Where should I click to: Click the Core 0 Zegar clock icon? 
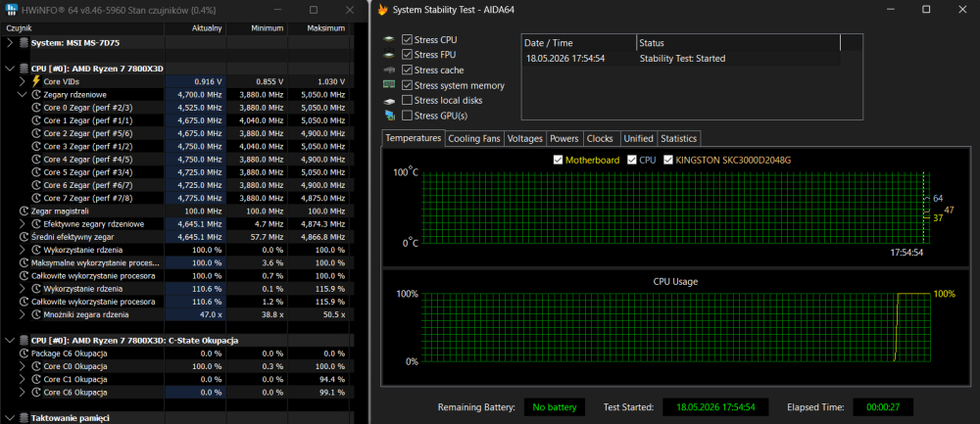click(x=35, y=108)
